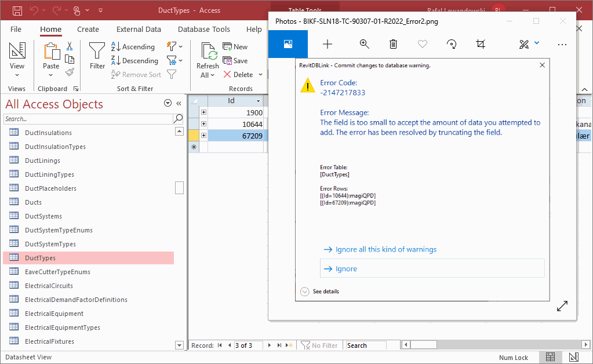Open the Id column header dropdown
This screenshot has width=593, height=364.
259,101
